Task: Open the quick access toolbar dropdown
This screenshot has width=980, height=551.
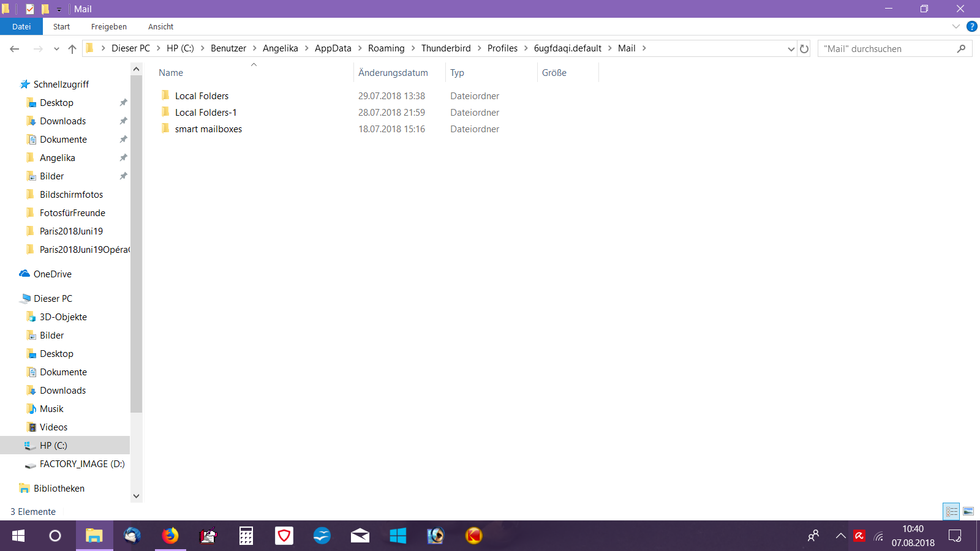Action: 59,10
